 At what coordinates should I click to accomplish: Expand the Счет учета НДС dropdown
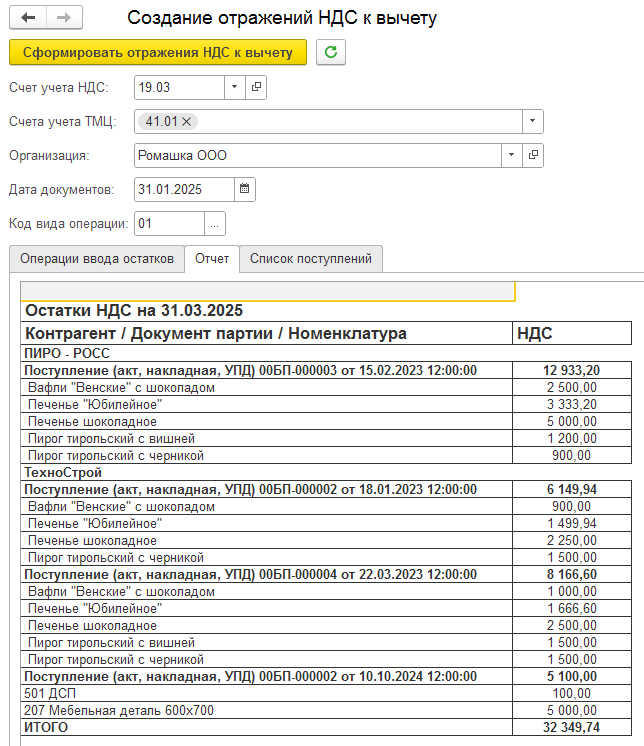(x=234, y=87)
